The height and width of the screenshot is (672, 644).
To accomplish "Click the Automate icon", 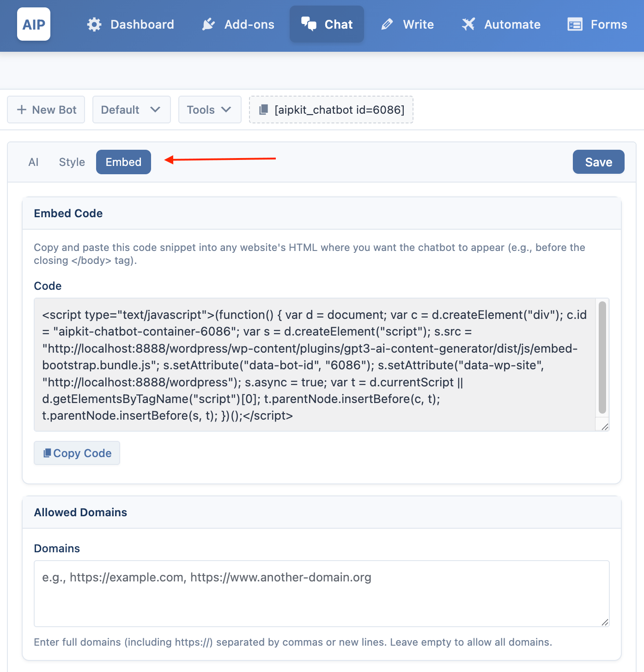I will 468,24.
